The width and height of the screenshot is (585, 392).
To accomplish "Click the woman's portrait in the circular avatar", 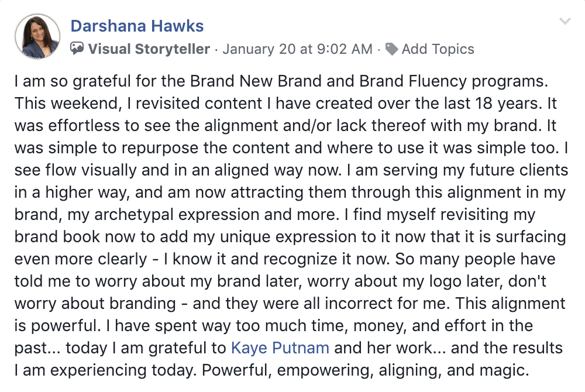I will [37, 36].
